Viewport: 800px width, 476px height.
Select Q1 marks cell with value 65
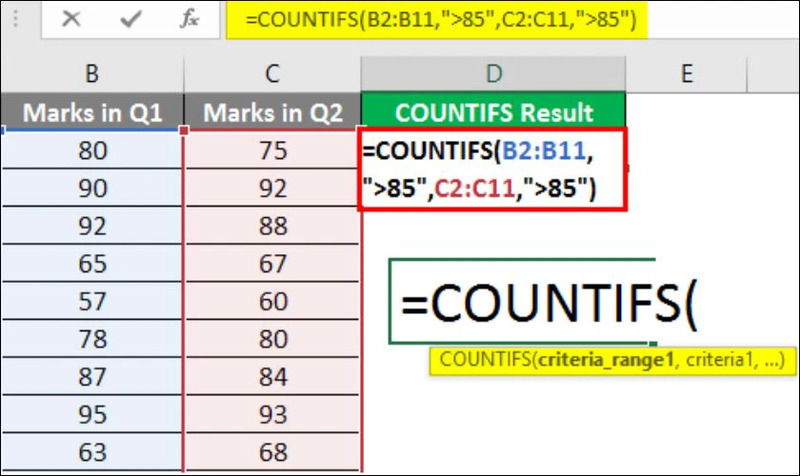coord(92,263)
